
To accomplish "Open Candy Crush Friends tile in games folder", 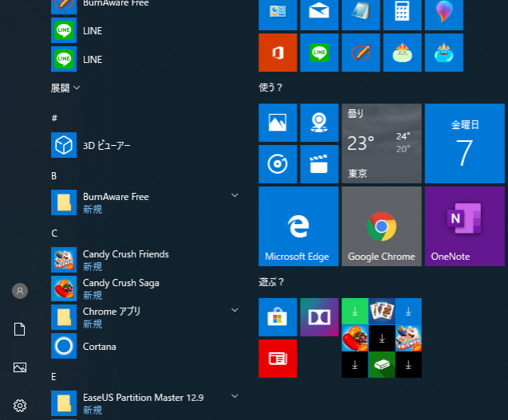I will pyautogui.click(x=408, y=338).
